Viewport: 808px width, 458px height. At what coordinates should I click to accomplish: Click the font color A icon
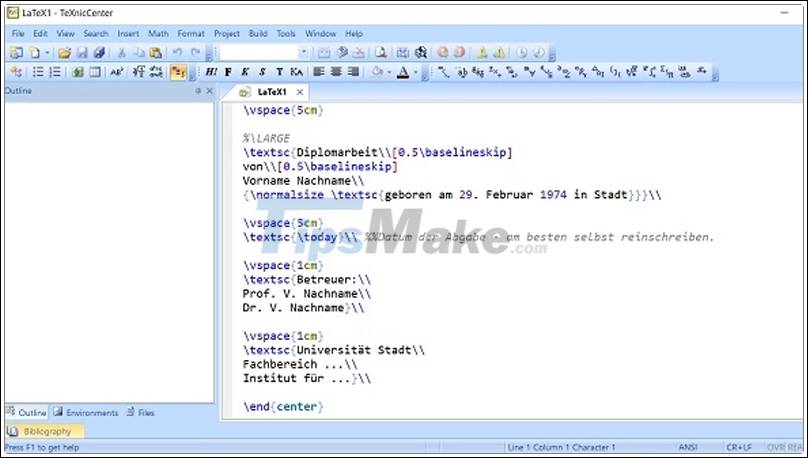pyautogui.click(x=403, y=72)
